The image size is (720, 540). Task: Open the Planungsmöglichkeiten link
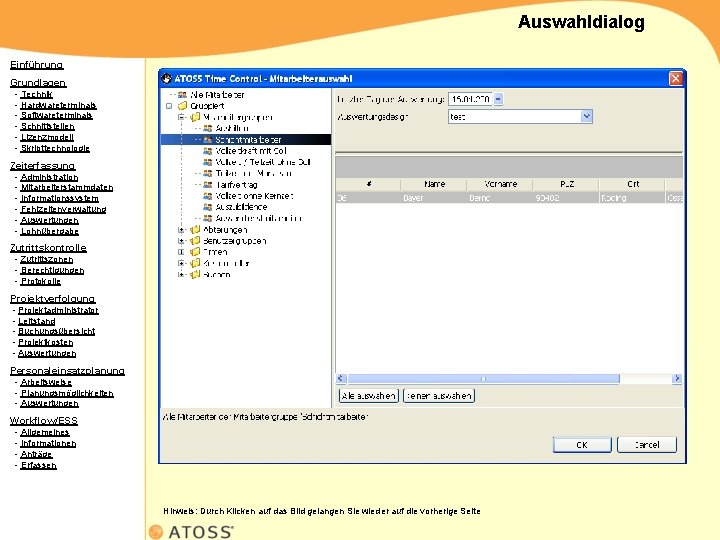[67, 393]
